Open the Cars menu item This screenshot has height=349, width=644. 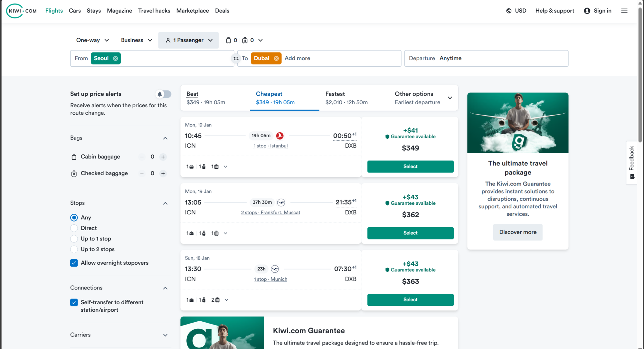pyautogui.click(x=75, y=11)
